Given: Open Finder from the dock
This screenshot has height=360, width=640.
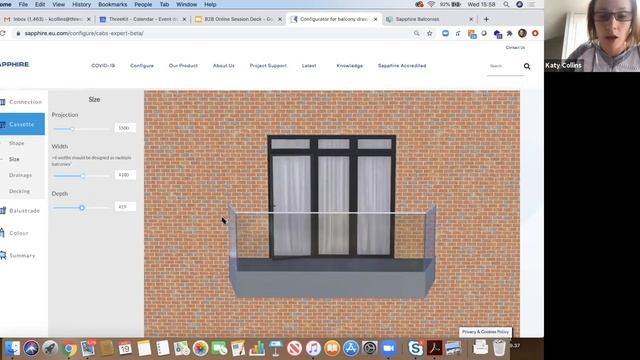Looking at the screenshot, I should [12, 348].
